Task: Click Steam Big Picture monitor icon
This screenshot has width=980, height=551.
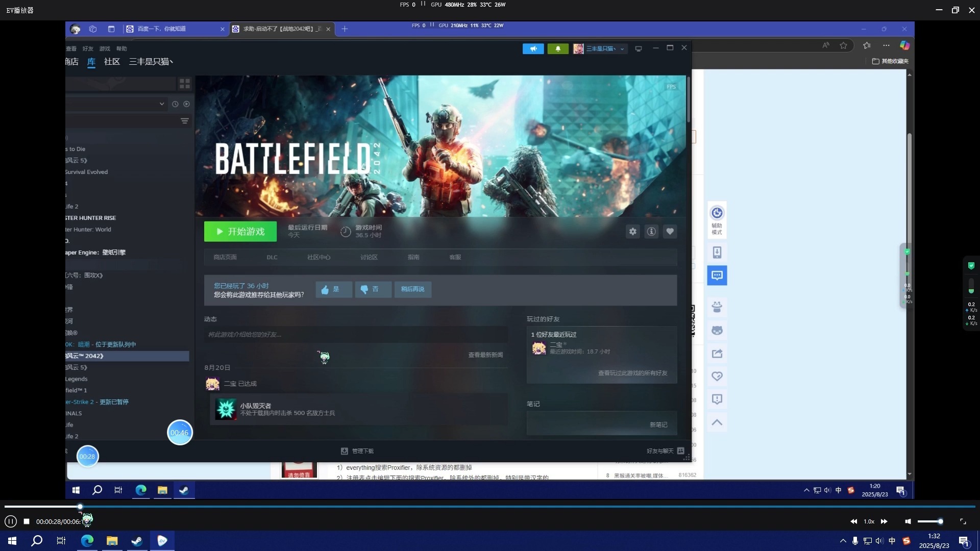Action: click(638, 48)
